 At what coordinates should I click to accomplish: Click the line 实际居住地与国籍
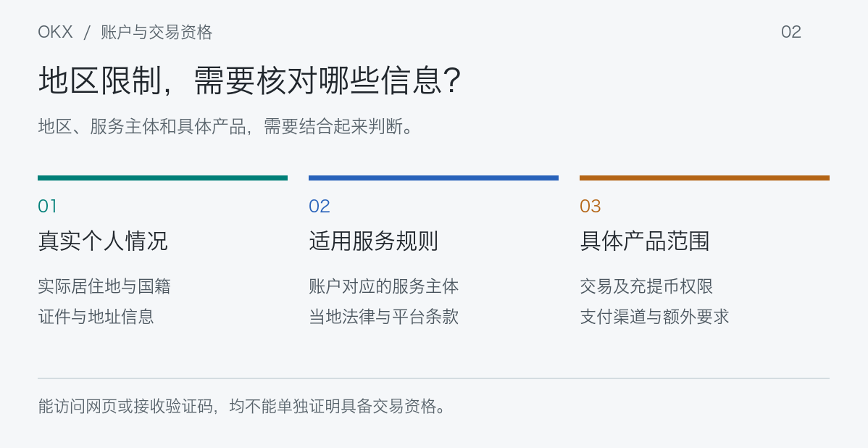click(104, 286)
